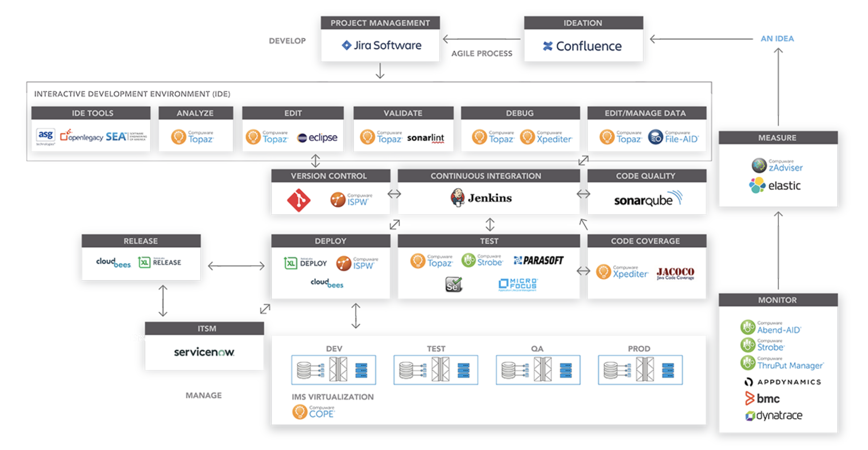
Task: Click the PARASOFT logo
Action: 539,260
